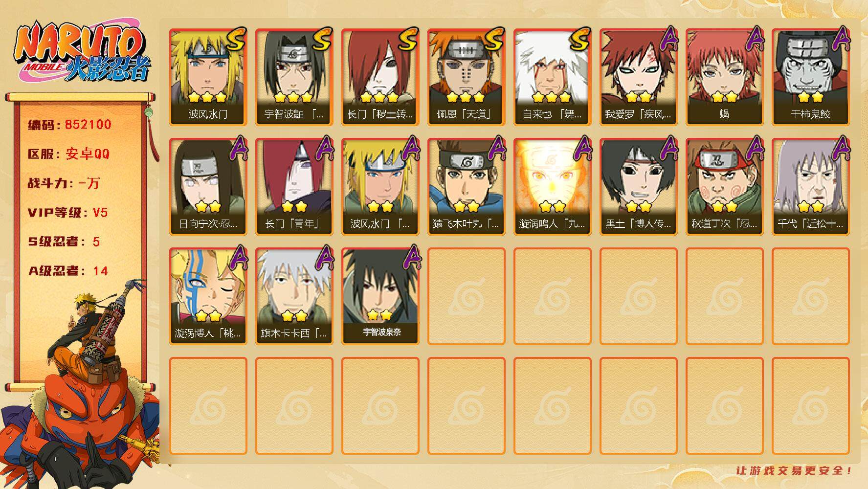This screenshot has height=489, width=868.
Task: Open the 千代 elderly ninja card
Action: (810, 186)
